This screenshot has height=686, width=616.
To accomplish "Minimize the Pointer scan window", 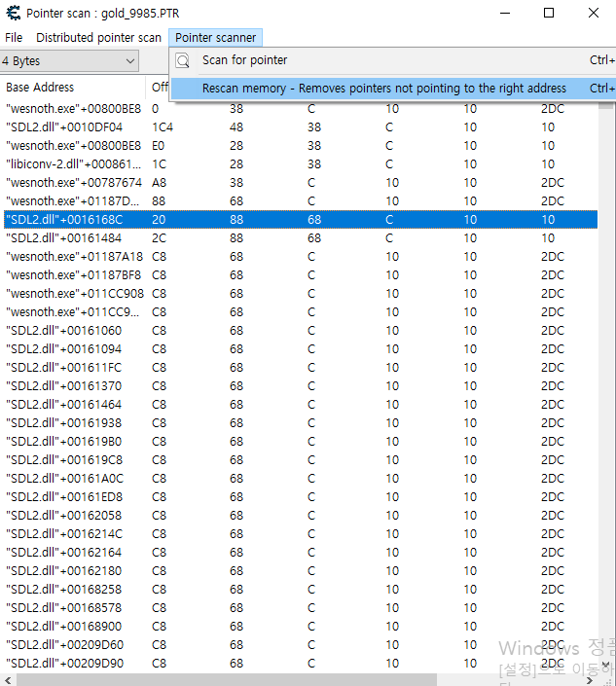I will point(505,13).
